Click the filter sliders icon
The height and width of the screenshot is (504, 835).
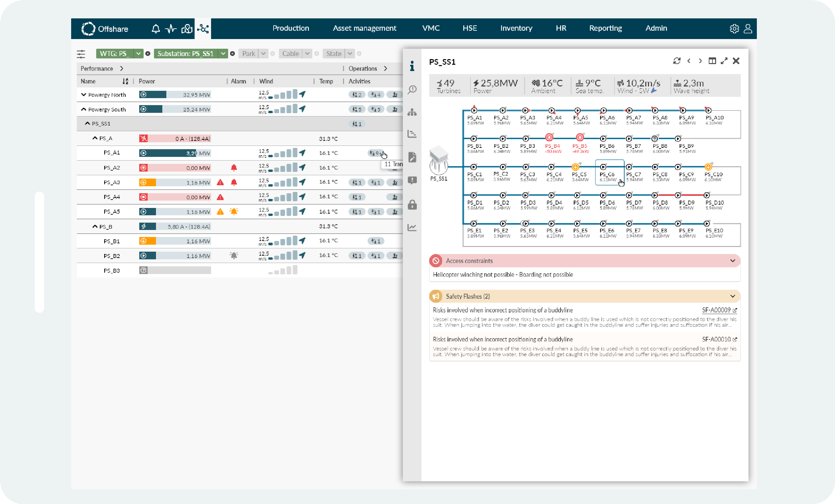point(81,54)
